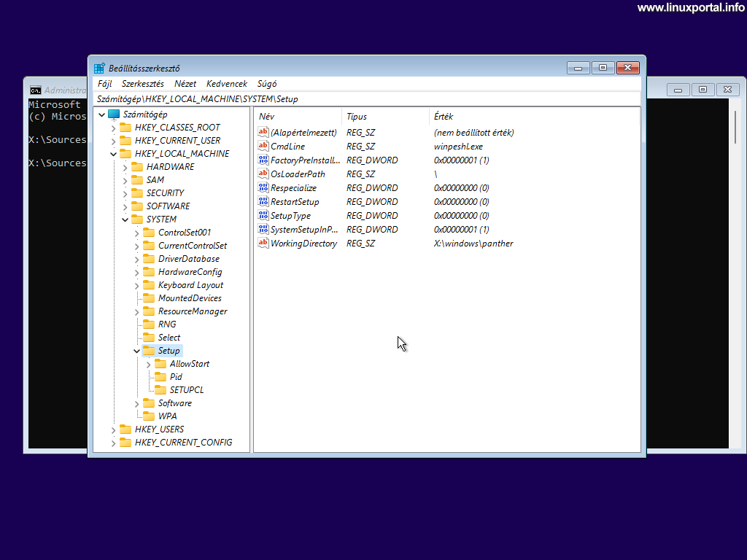747x560 pixels.
Task: Click the Számítógép computer icon in the tree
Action: (114, 114)
